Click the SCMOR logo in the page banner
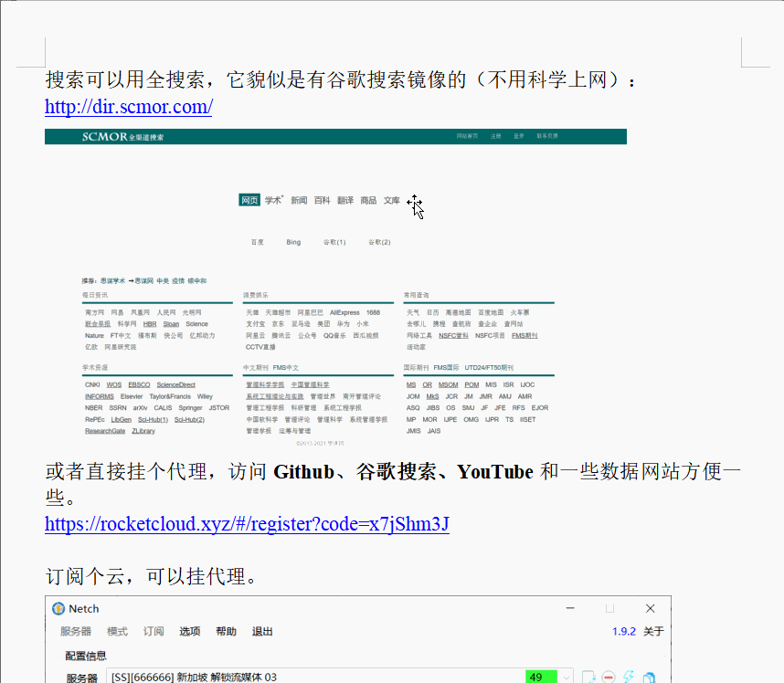The height and width of the screenshot is (683, 784). 122,136
